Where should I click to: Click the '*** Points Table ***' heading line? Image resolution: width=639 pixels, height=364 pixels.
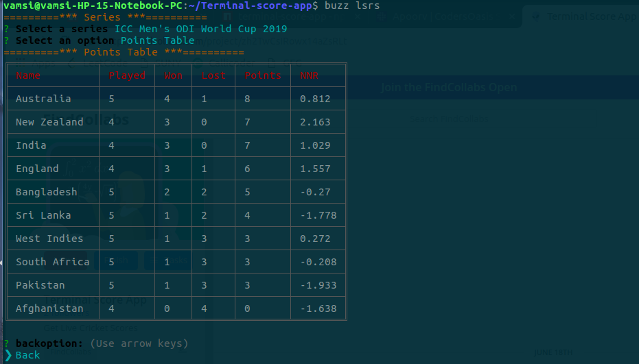[x=124, y=52]
